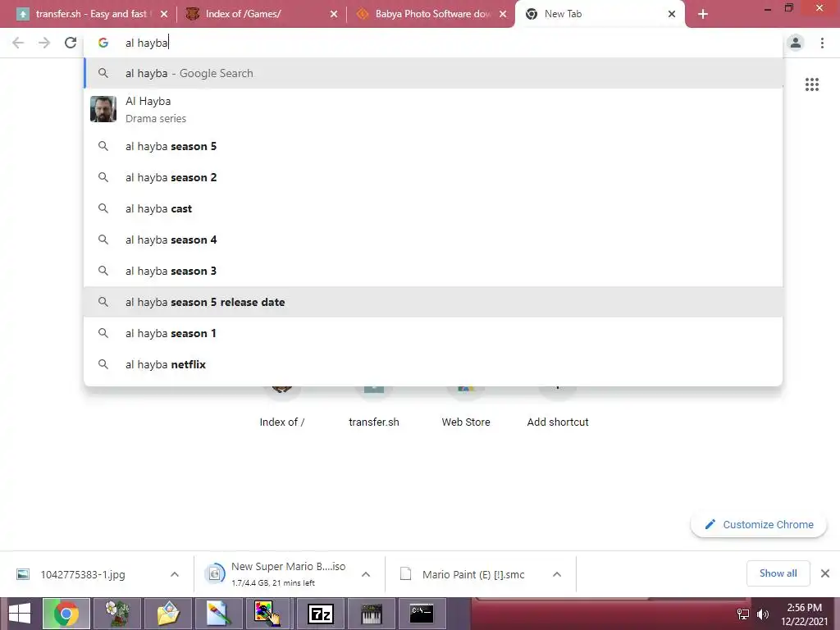Viewport: 840px width, 630px height.
Task: Select 'al hayba - Google Search' suggestion
Action: pos(433,73)
